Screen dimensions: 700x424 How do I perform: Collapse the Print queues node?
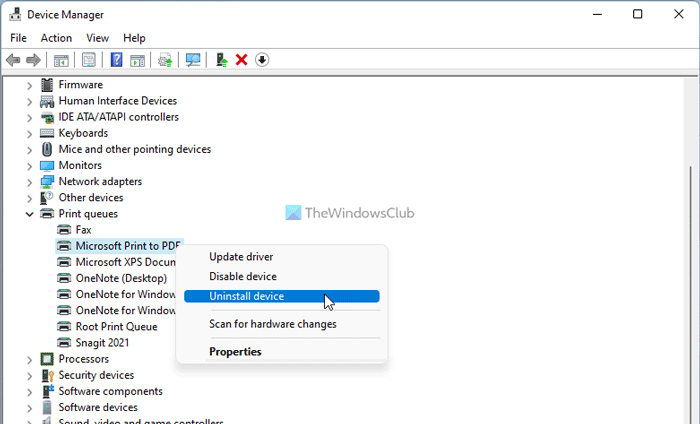[x=29, y=214]
